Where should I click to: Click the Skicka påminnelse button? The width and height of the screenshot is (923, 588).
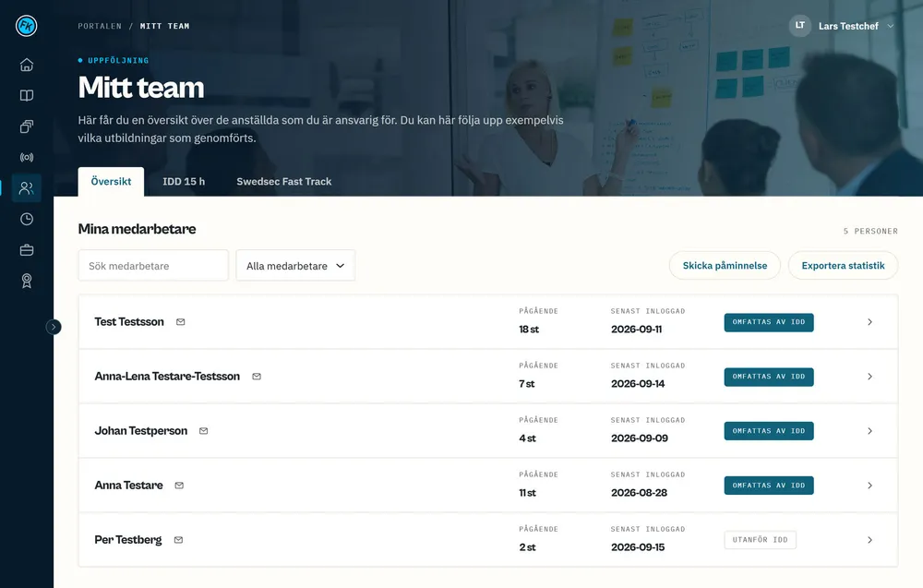click(725, 266)
